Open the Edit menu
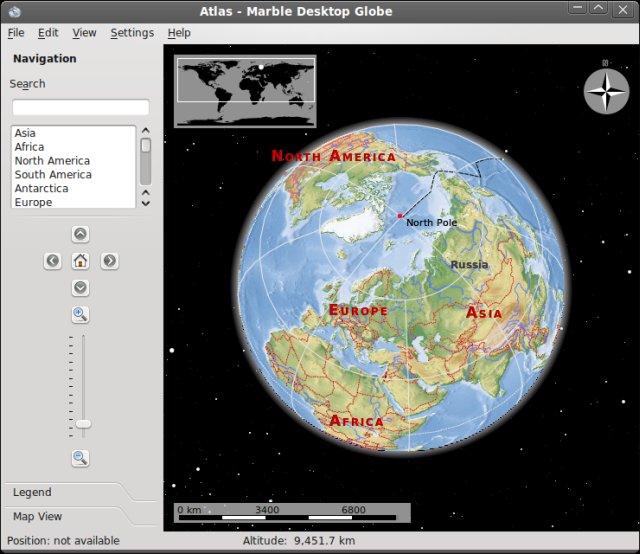640x554 pixels. (48, 33)
